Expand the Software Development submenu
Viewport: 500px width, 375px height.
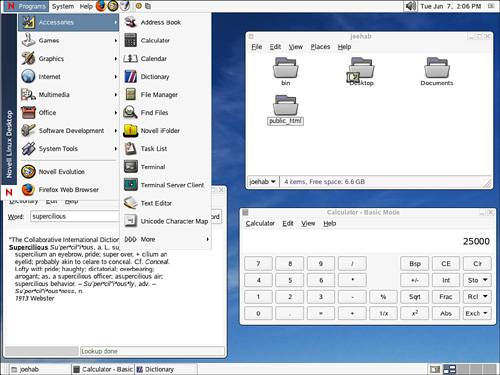68,131
